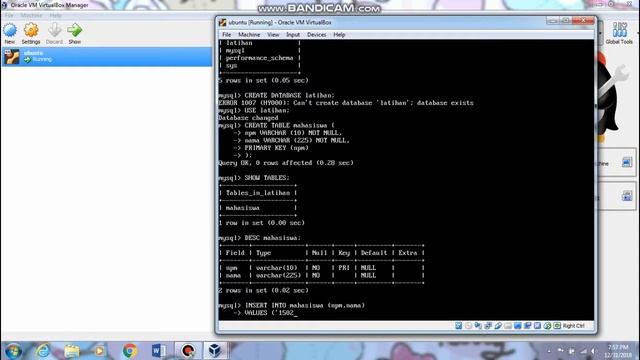Open the Machine menu in ubuntu VM window
Viewport: 640px width, 360px height.
249,35
